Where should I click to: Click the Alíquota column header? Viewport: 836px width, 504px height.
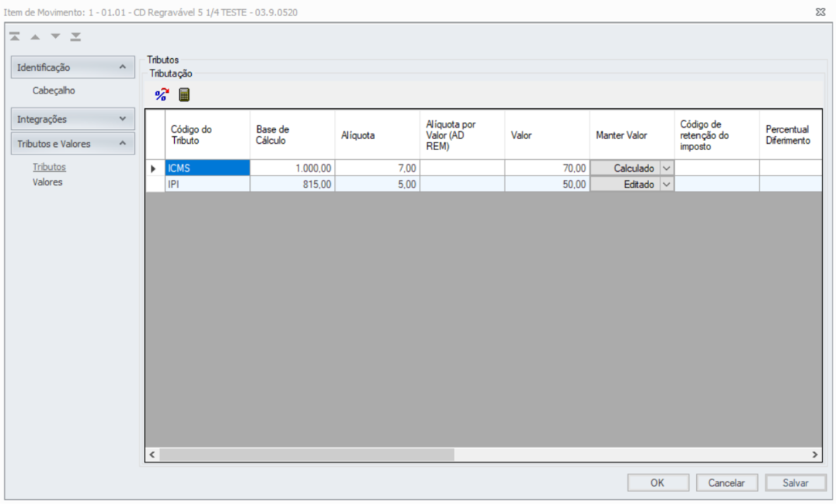pos(377,135)
